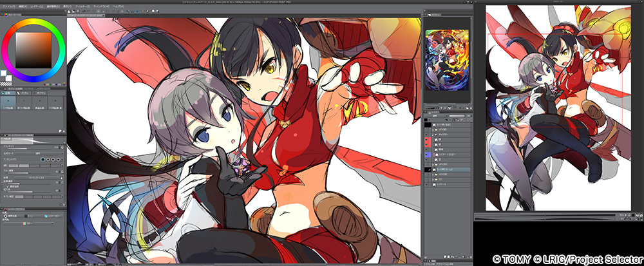This screenshot has height=266, width=644.
Task: Click the full artwork in the right sub-view window
Action: [x=558, y=108]
